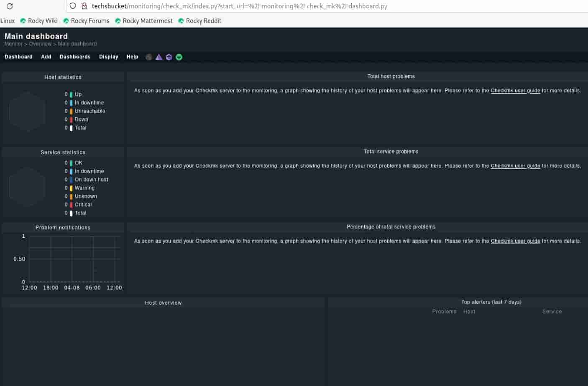Click the purple warning triangle icon
Image resolution: width=588 pixels, height=386 pixels.
click(x=159, y=57)
